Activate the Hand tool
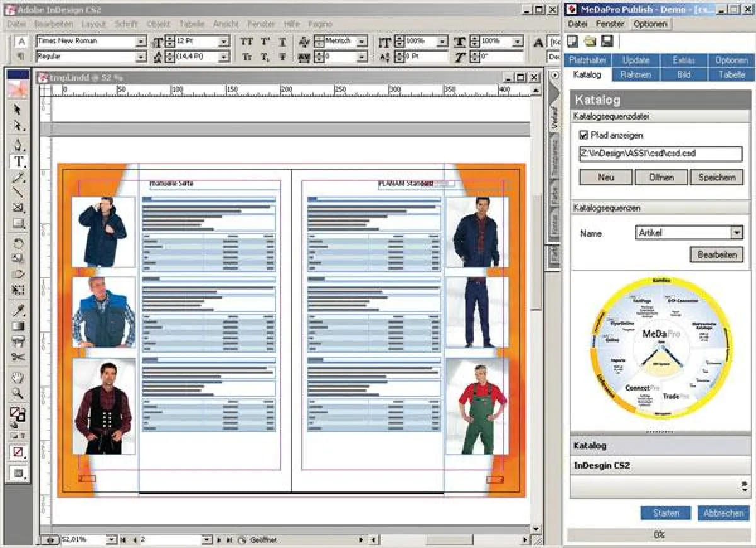Viewport: 756px width, 548px height. [18, 378]
